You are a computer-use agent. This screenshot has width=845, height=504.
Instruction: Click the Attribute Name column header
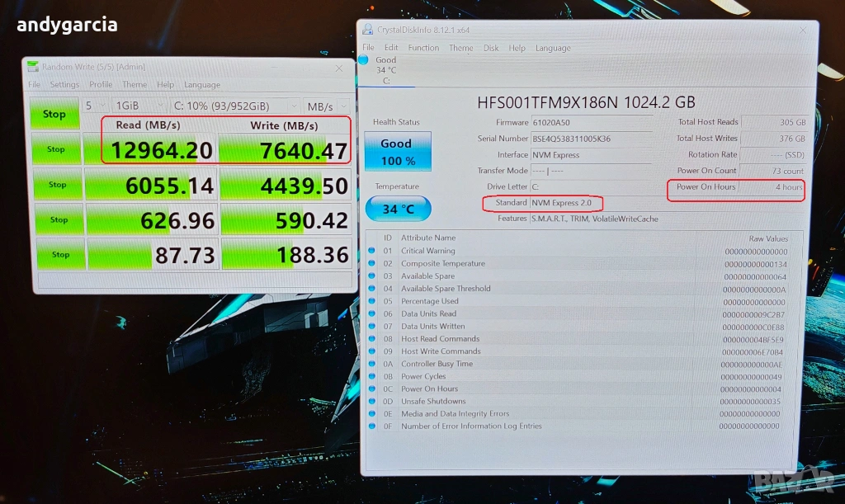click(x=428, y=238)
